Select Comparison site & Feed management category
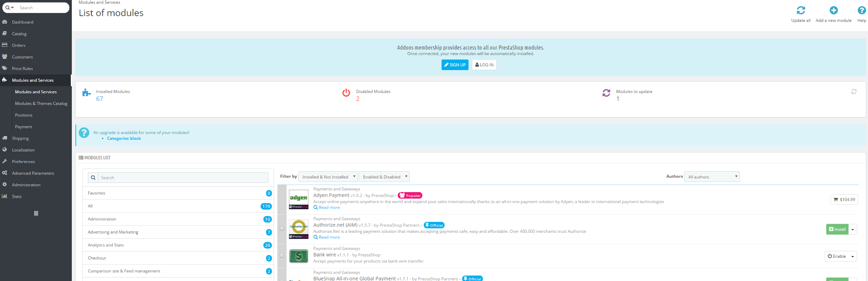868x281 pixels. point(178,271)
